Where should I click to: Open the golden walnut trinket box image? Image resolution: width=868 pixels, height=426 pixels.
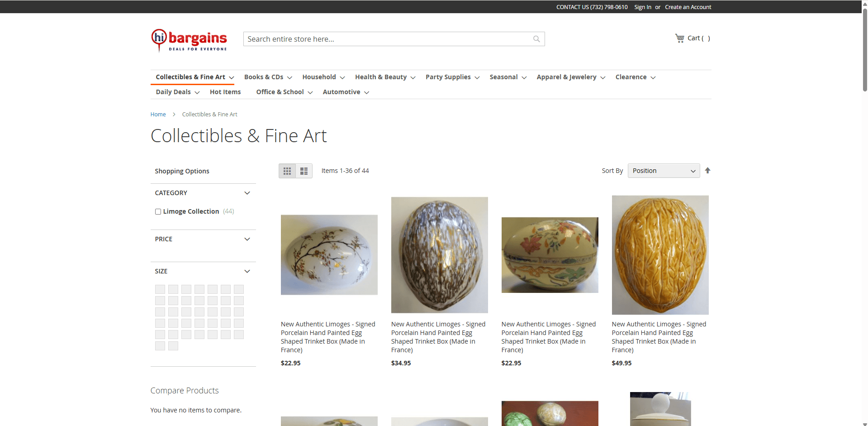(x=660, y=255)
